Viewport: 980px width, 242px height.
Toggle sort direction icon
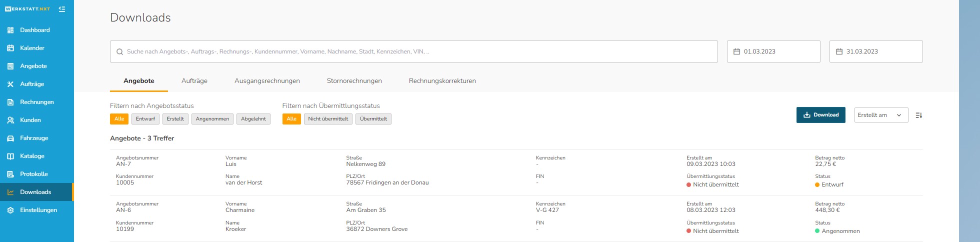click(918, 115)
